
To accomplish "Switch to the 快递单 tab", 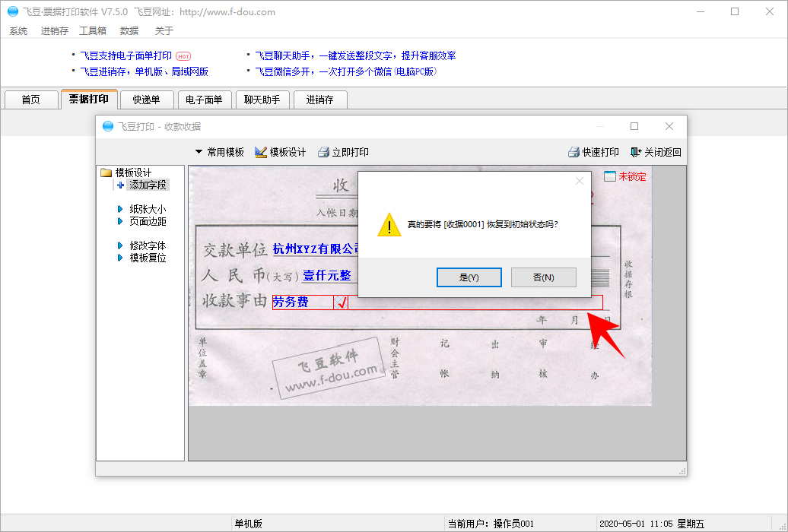I will (x=146, y=100).
